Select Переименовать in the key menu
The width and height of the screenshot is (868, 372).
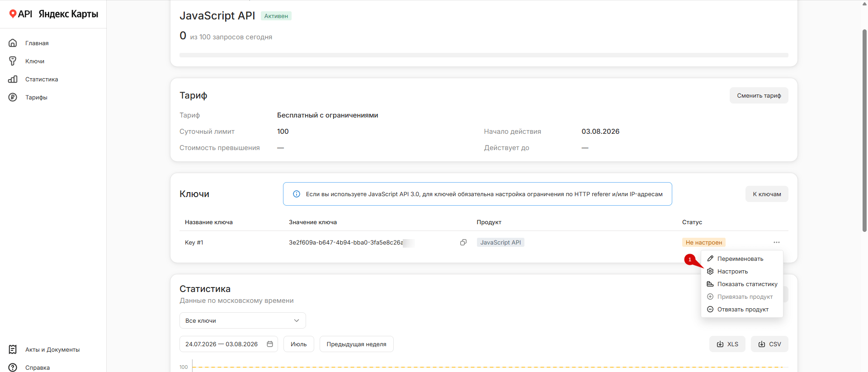[742, 259]
